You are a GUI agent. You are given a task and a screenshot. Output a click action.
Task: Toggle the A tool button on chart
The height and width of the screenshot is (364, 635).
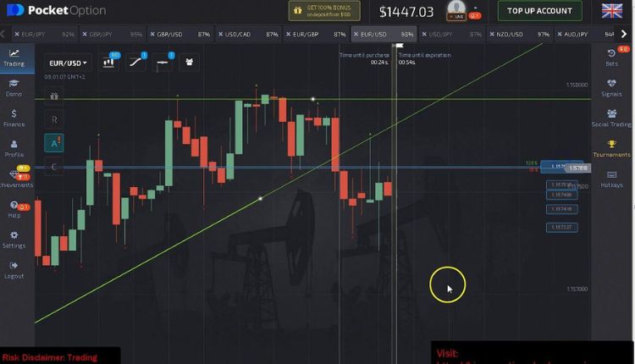pyautogui.click(x=54, y=143)
